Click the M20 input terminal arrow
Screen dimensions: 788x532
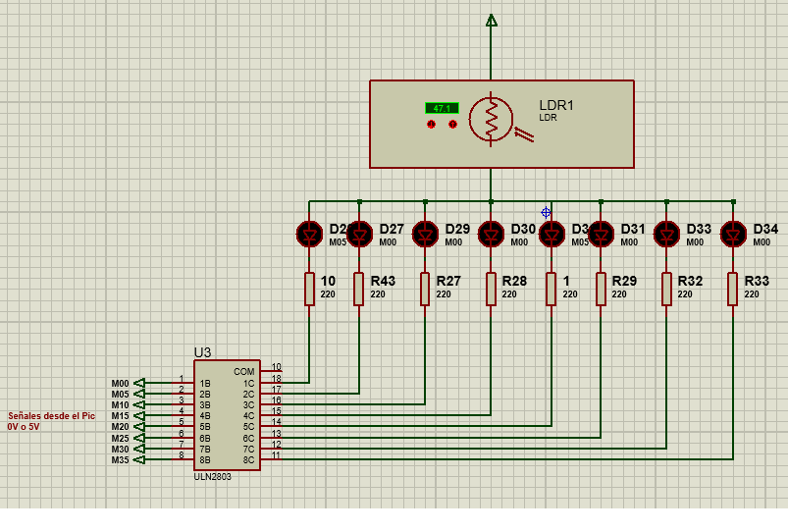click(x=139, y=427)
